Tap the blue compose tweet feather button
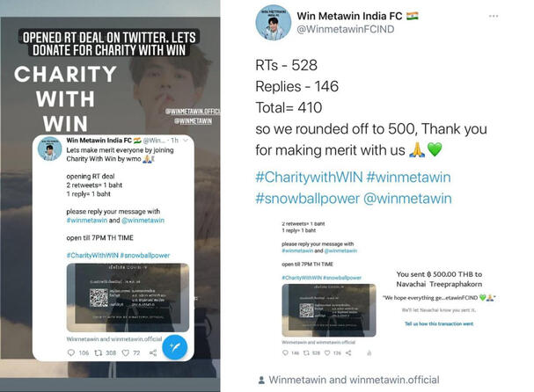Image resolution: width=534 pixels, height=392 pixels. click(175, 347)
